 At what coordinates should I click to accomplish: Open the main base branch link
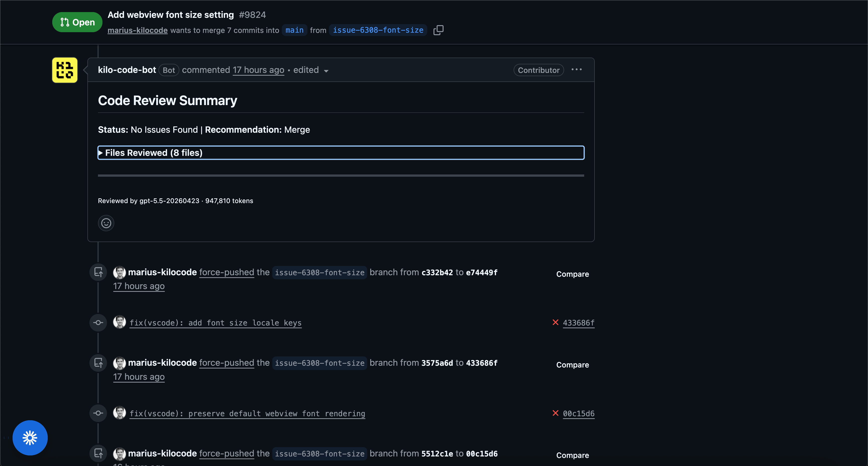pyautogui.click(x=295, y=30)
